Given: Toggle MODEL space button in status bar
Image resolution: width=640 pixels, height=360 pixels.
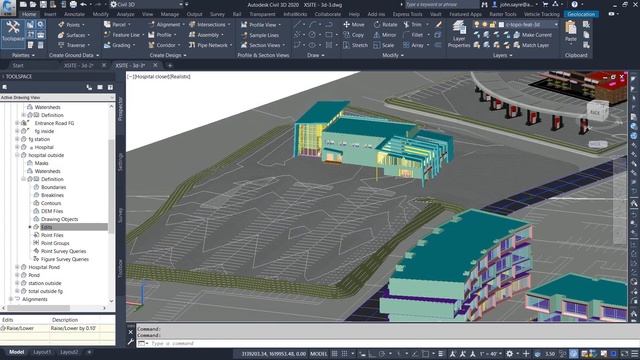Looking at the screenshot, I should click(319, 354).
